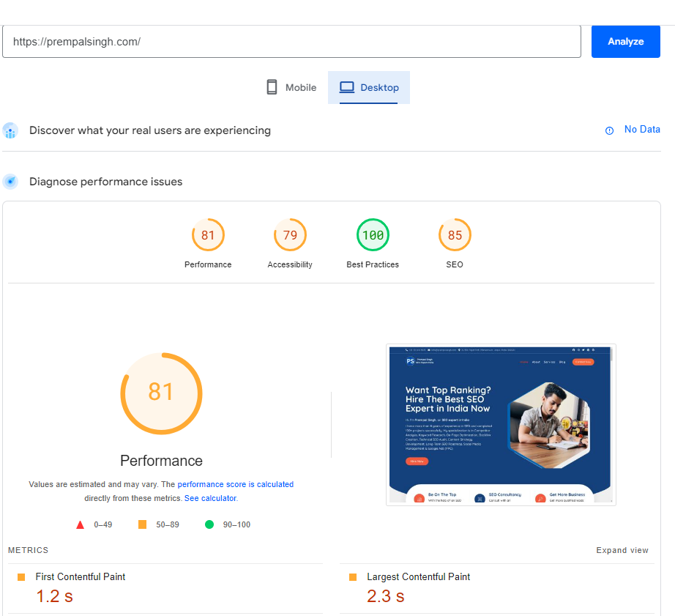Focus the URL input field
675x616 pixels.
coord(291,41)
